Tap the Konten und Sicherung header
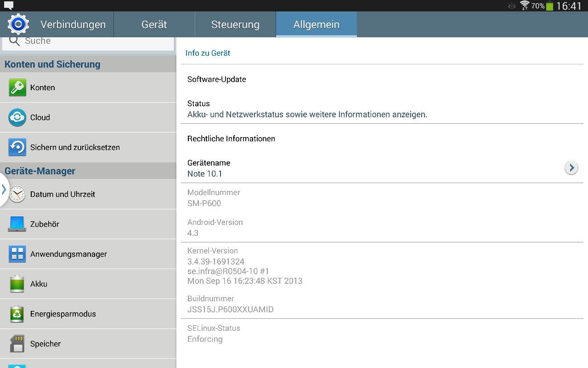Screen dimensions: 588x368 (88, 64)
